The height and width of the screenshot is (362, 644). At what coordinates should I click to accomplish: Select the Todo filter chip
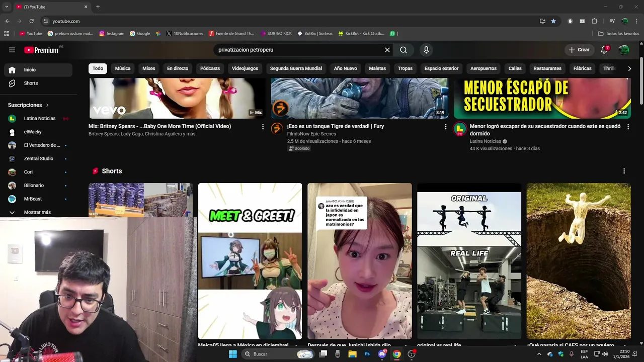(98, 68)
